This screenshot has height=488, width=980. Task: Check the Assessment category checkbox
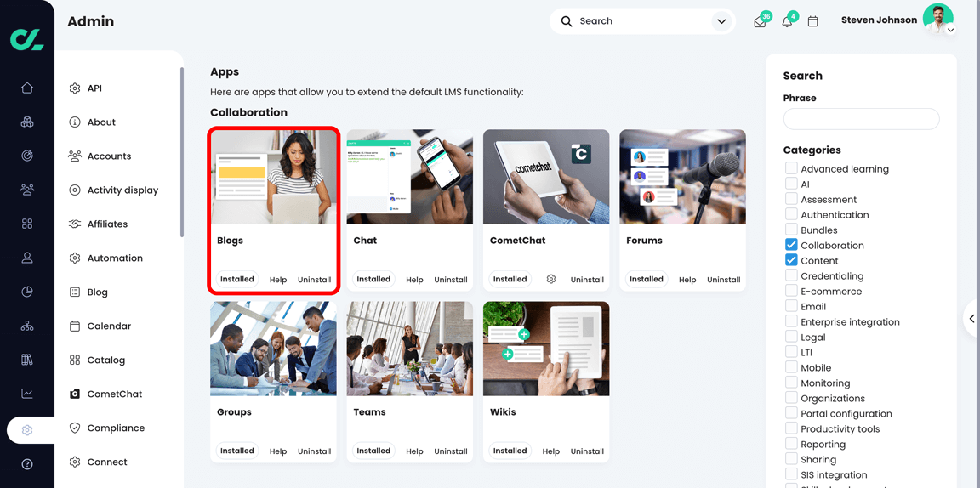[x=791, y=199]
